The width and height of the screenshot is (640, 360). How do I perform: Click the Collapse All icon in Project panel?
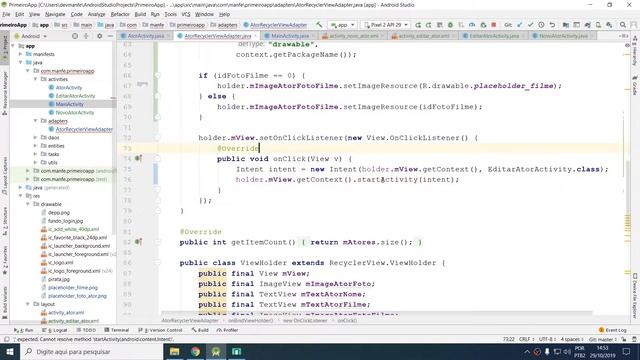click(x=86, y=36)
